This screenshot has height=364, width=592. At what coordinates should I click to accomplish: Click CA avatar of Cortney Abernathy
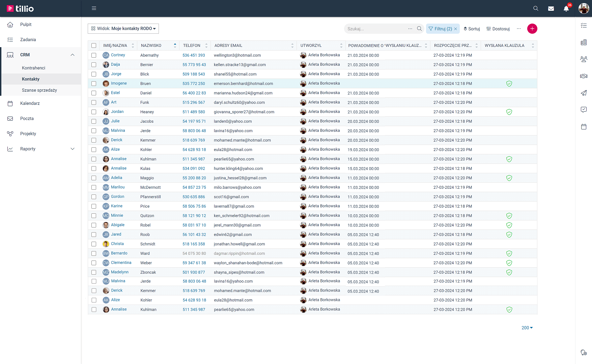(x=106, y=55)
